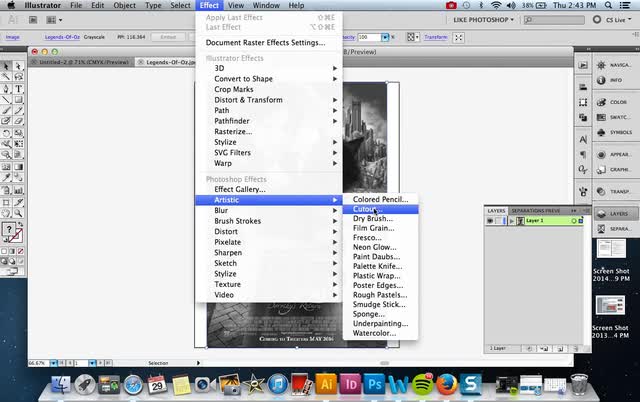Select the Column Graph tool

coord(18,190)
